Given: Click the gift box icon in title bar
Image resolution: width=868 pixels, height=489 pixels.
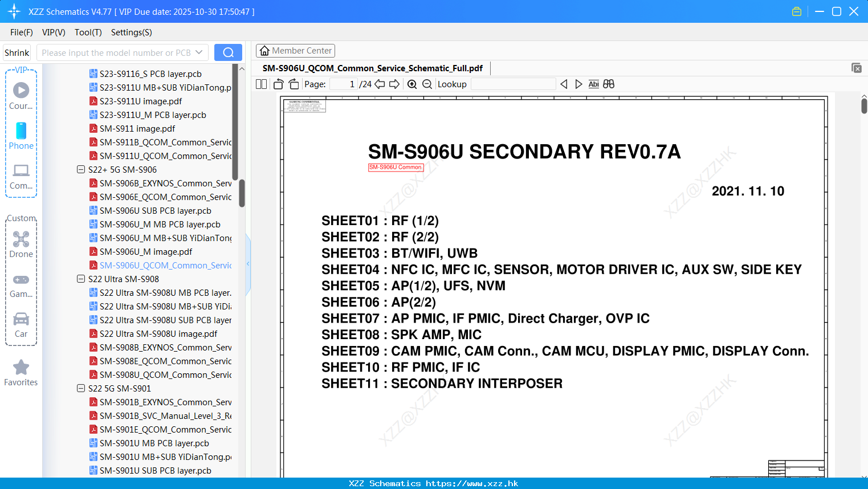Looking at the screenshot, I should [797, 11].
